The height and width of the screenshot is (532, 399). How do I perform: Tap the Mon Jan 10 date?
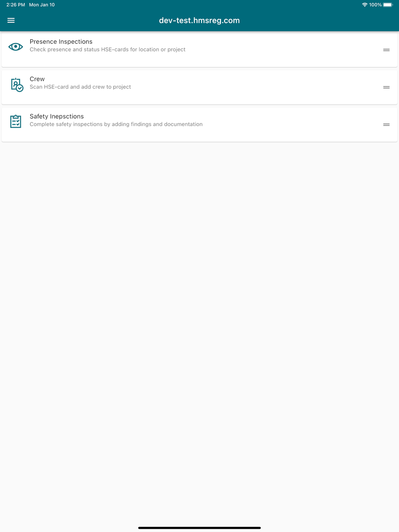pos(42,5)
